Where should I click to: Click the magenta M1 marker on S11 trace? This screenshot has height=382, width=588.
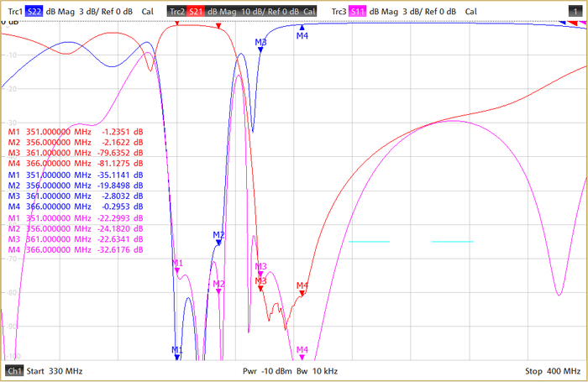(x=177, y=271)
